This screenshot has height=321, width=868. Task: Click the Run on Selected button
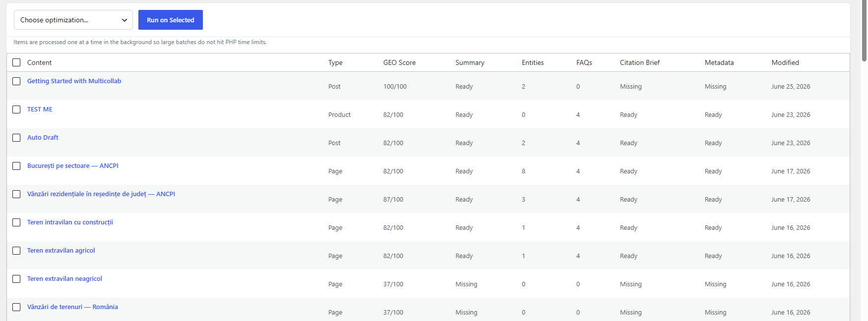pyautogui.click(x=171, y=20)
